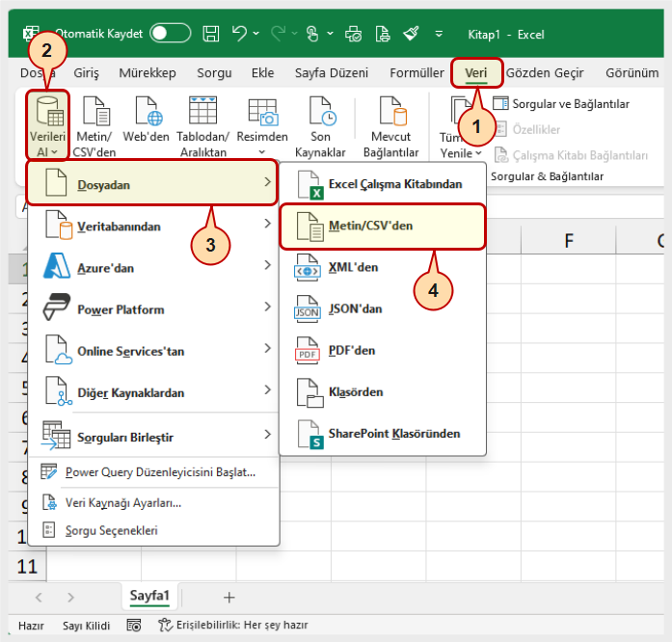Choose XML'den in the submenu
Viewport: 672px width, 642px height.
383,267
